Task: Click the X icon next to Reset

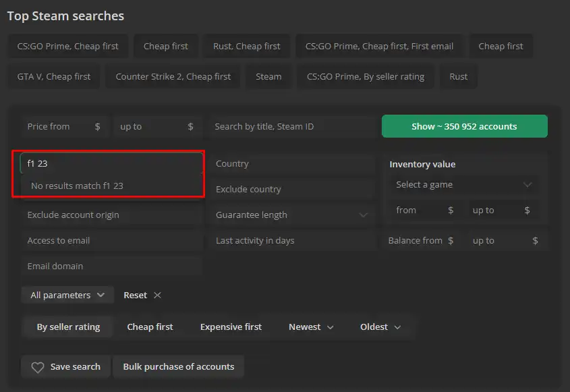Action: tap(157, 296)
